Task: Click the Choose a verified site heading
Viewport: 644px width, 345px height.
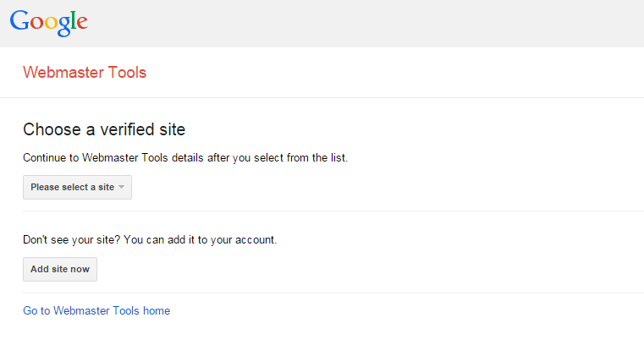Action: pos(104,129)
